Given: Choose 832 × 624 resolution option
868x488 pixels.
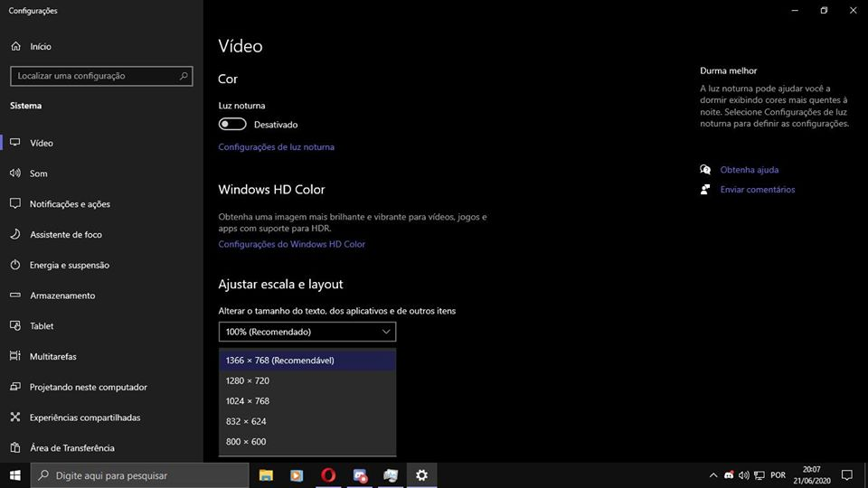Looking at the screenshot, I should coord(307,422).
